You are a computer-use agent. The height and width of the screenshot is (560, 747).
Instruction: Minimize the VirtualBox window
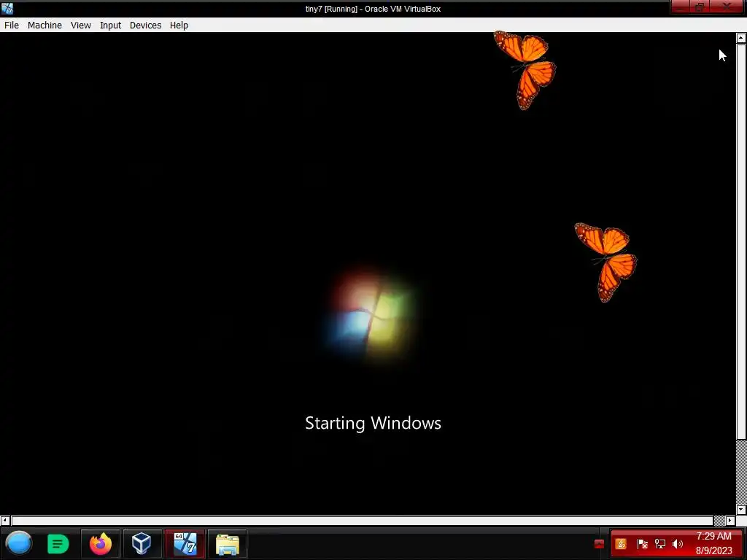681,7
